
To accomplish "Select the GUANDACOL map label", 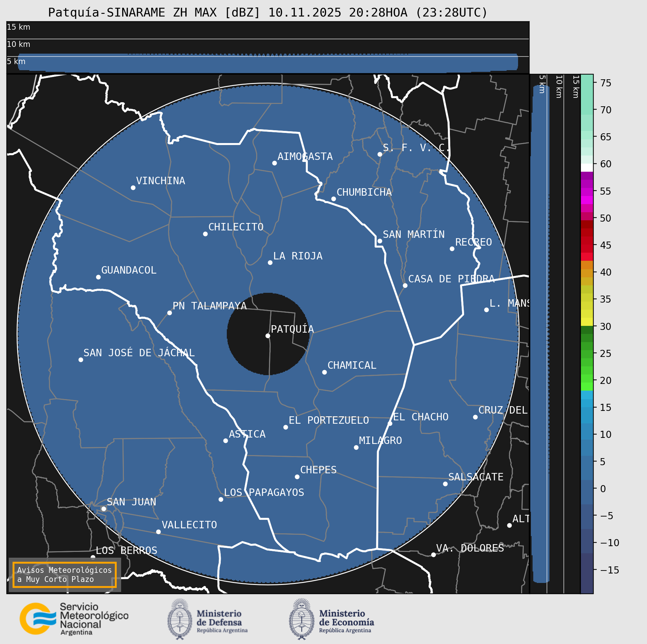I will tap(129, 270).
